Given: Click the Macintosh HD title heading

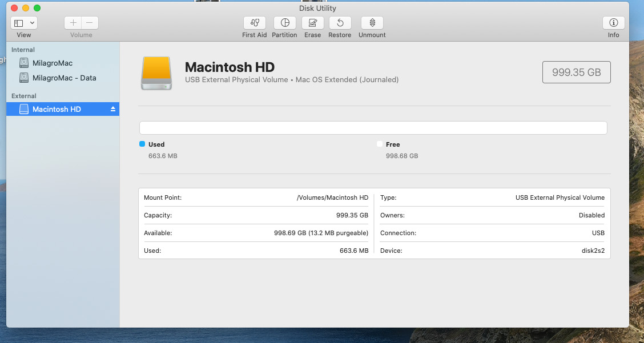Looking at the screenshot, I should coord(230,67).
